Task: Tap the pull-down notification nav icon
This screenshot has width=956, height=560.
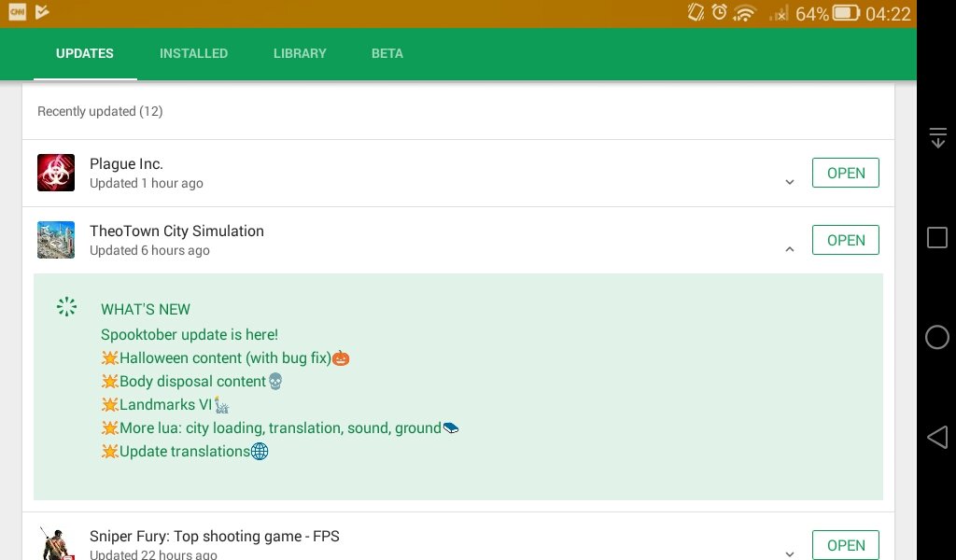Action: click(x=937, y=138)
